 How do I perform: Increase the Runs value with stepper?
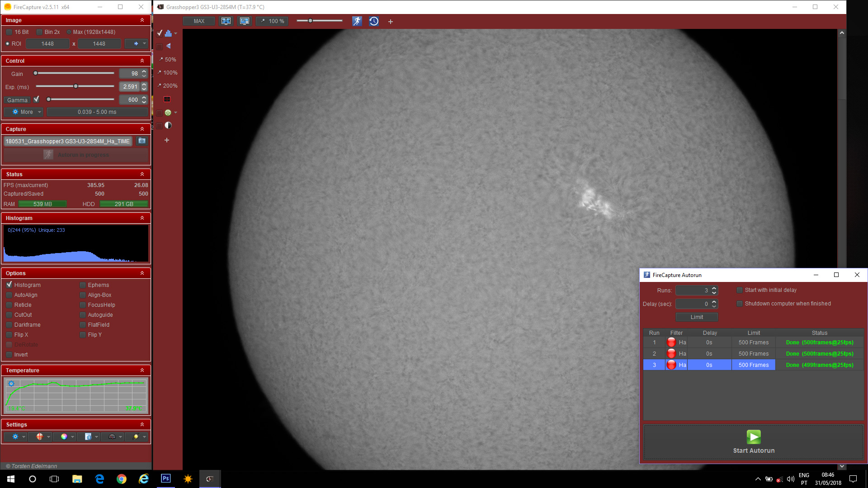(714, 288)
